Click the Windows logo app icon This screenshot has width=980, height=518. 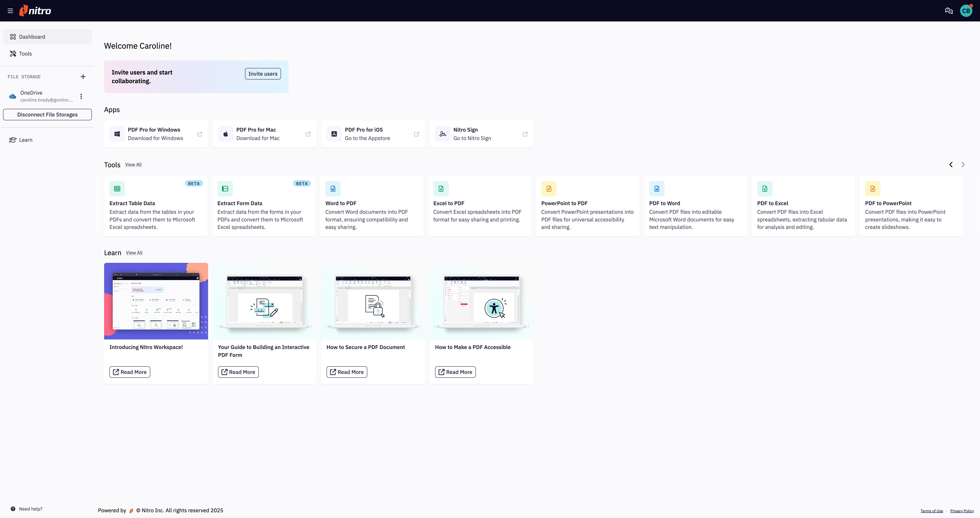pos(117,134)
